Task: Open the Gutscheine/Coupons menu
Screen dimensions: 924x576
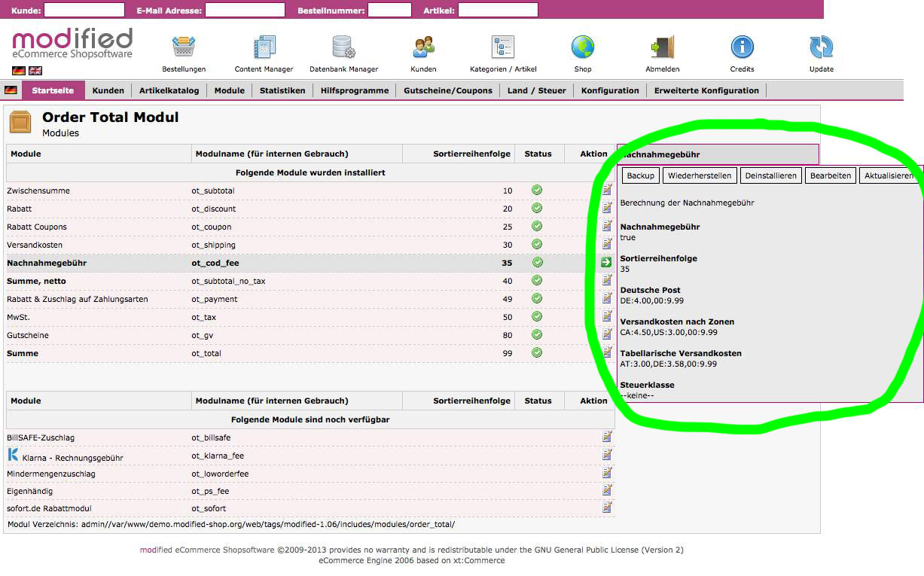Action: (x=447, y=90)
